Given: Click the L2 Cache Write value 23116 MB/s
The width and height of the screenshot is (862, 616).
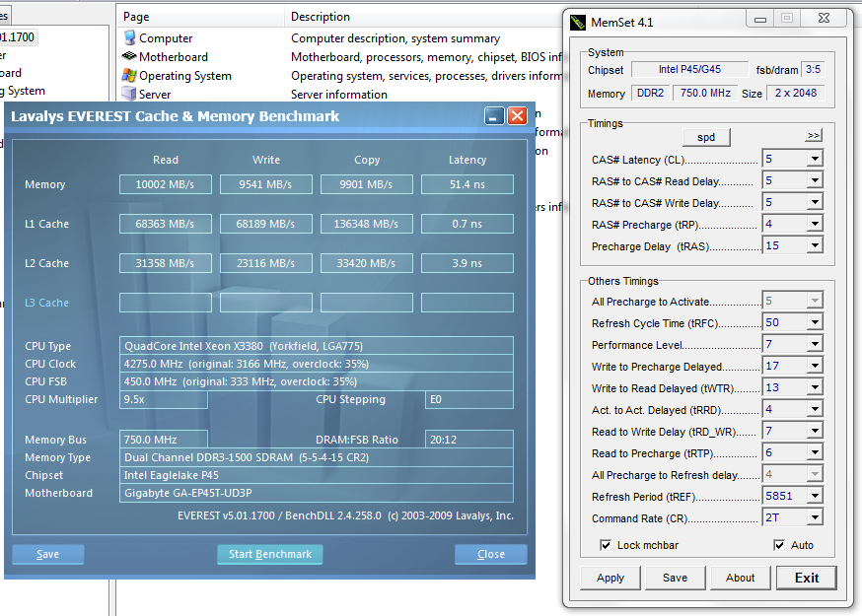Looking at the screenshot, I should pos(266,263).
